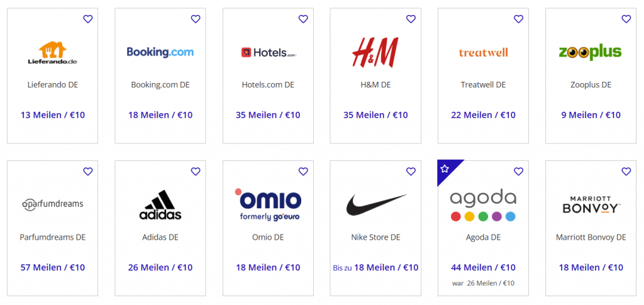Open the Parfumdreams DE shop name
The width and height of the screenshot is (644, 305).
[53, 237]
